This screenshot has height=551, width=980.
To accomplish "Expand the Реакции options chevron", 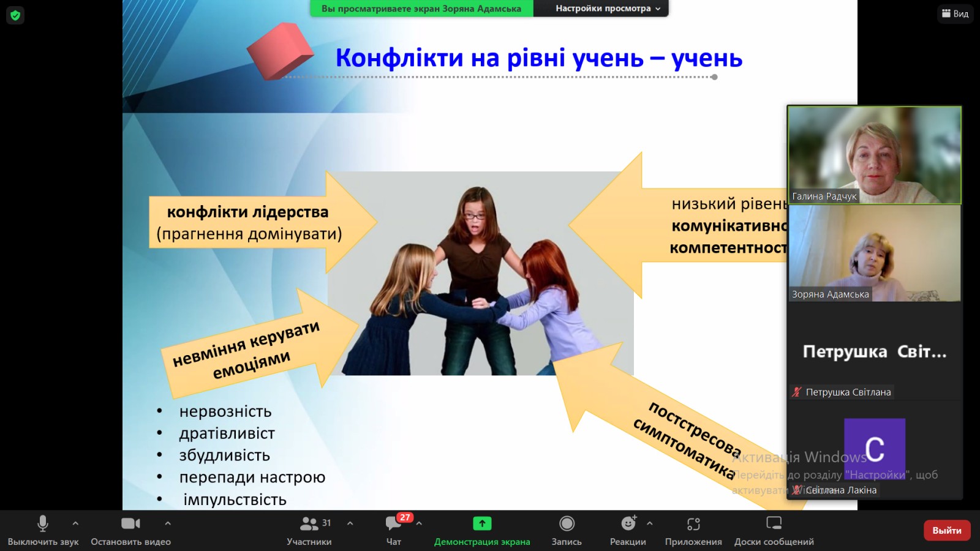I will pos(649,523).
